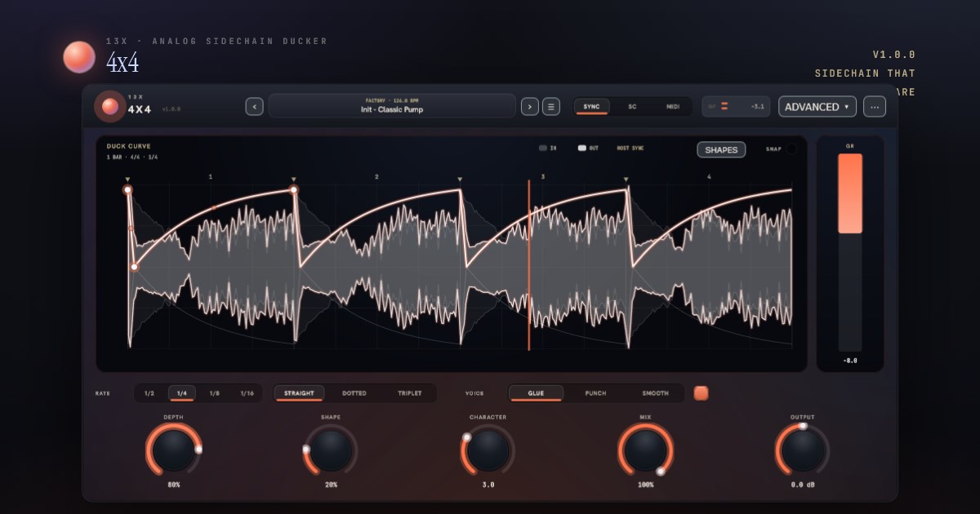Click the sidechain level meter showing -3.1
This screenshot has height=514, width=980.
[736, 107]
